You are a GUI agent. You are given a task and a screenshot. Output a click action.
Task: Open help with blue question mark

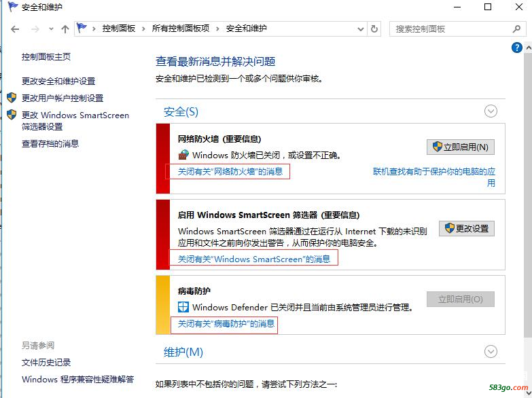[517, 48]
